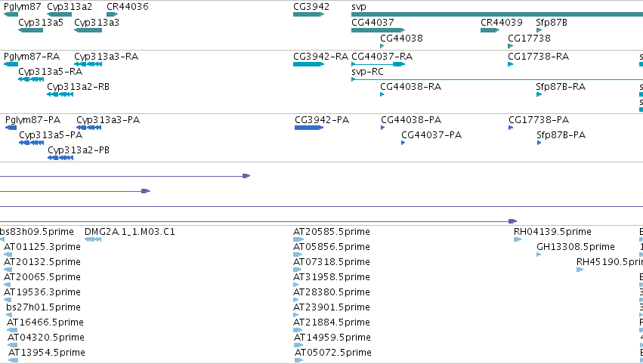Click the AT28380.5prime EST label
This screenshot has width=643, height=364.
pyautogui.click(x=332, y=292)
